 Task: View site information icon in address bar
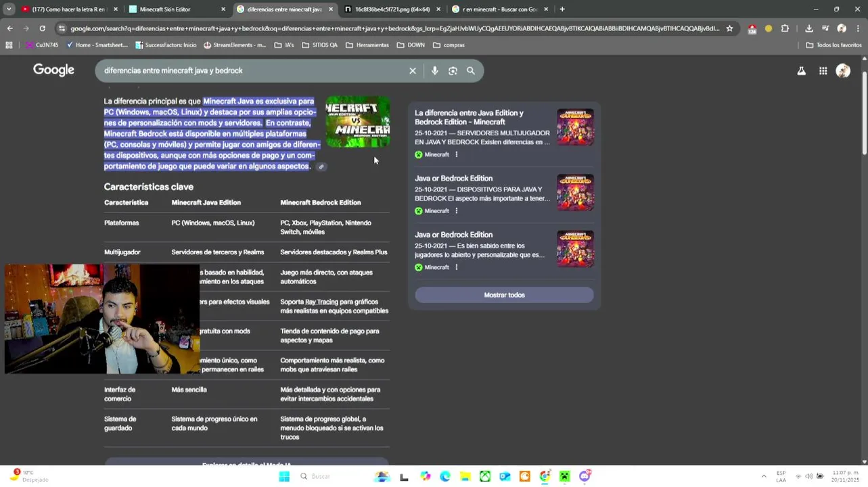click(62, 28)
